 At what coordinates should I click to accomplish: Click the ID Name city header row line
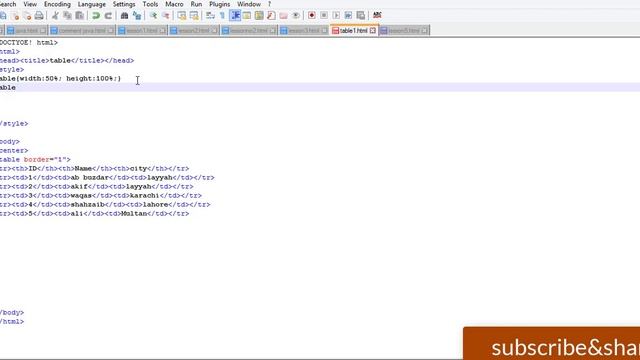[94, 169]
